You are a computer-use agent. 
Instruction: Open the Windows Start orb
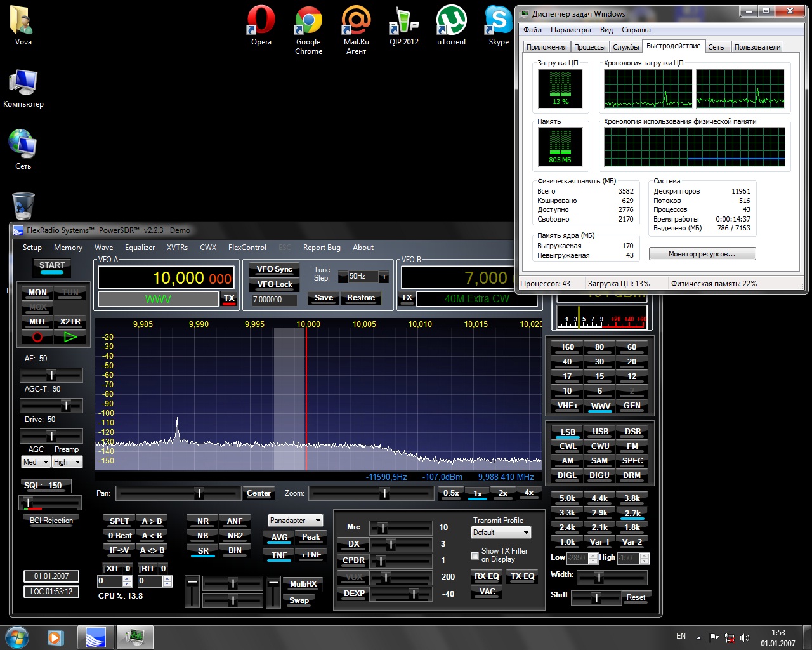[x=16, y=636]
